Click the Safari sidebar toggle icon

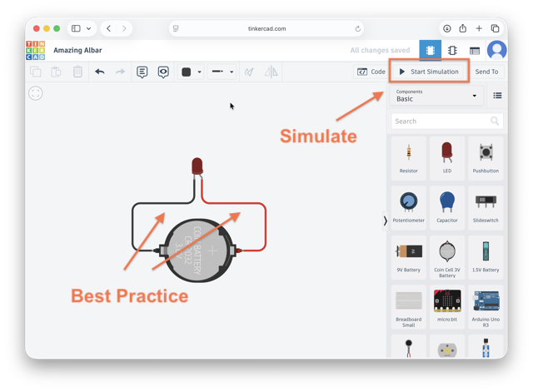76,28
